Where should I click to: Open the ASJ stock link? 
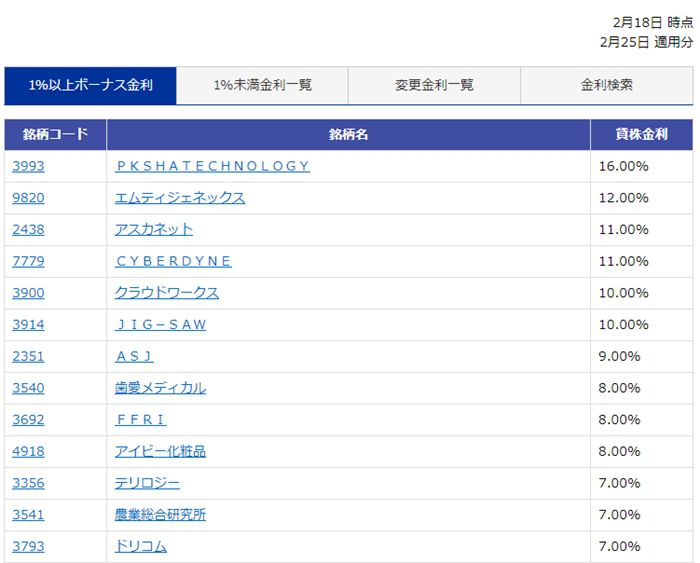pyautogui.click(x=134, y=357)
